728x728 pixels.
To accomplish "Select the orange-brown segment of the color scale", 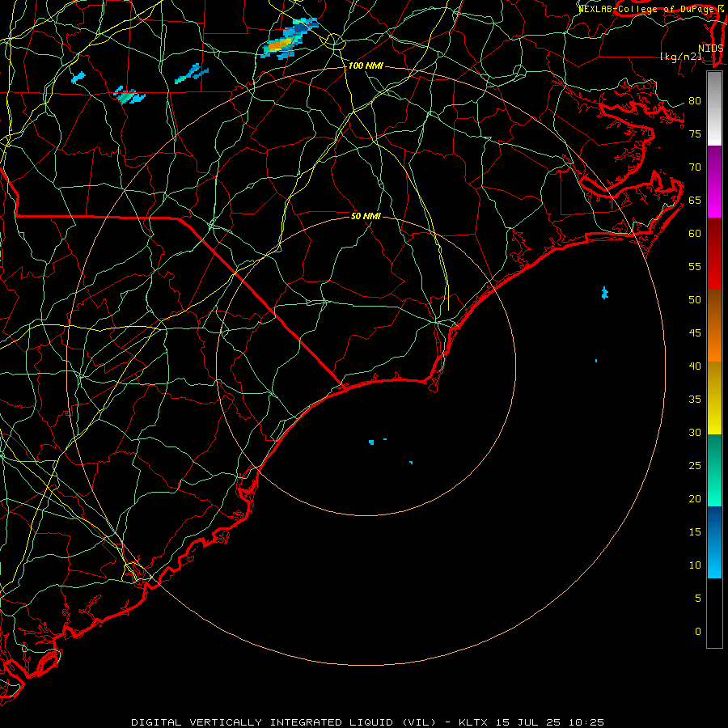I will point(714,326).
